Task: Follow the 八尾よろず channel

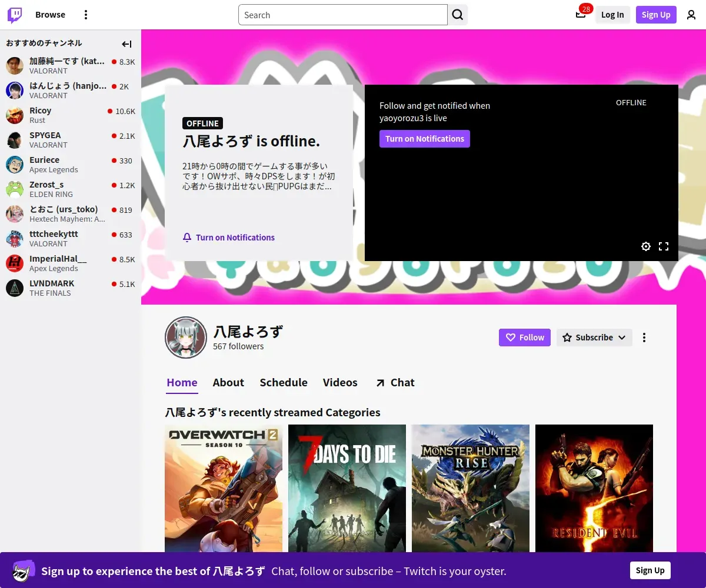Action: (x=525, y=338)
